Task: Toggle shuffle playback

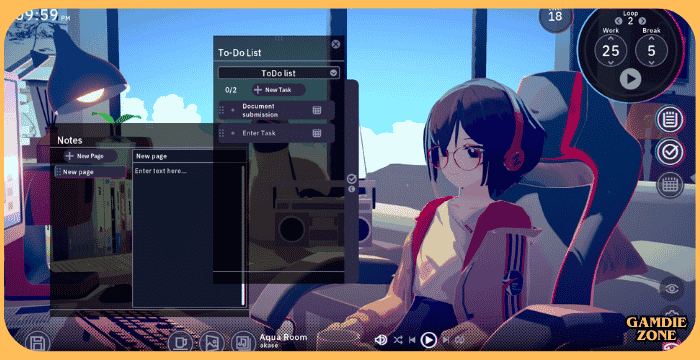Action: 398,340
